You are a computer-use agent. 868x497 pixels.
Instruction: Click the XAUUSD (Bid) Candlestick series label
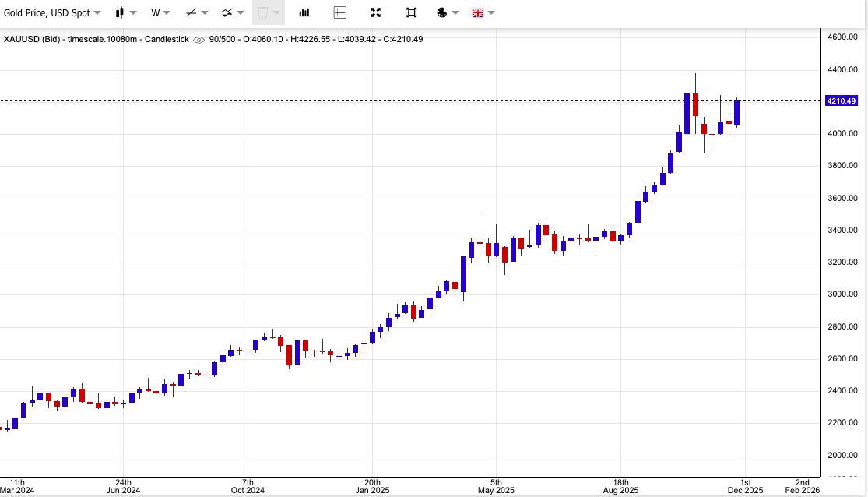pyautogui.click(x=96, y=40)
